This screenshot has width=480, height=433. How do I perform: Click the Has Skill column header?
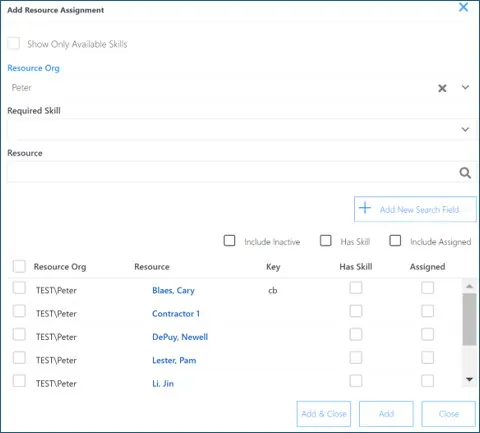coord(356,267)
